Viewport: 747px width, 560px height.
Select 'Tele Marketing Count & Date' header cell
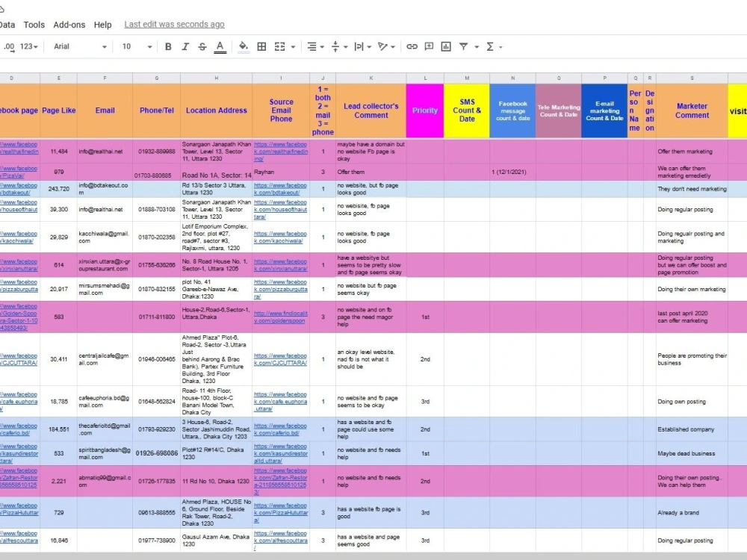click(559, 111)
